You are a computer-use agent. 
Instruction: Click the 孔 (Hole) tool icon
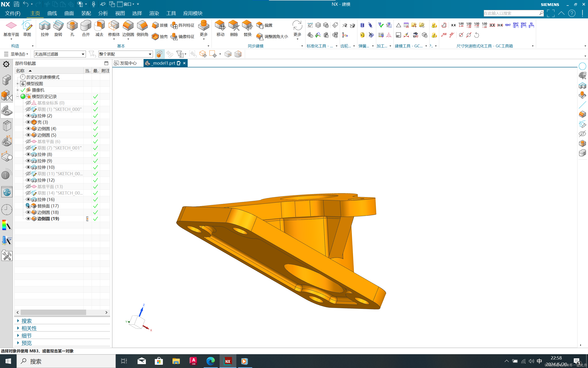[x=72, y=29]
